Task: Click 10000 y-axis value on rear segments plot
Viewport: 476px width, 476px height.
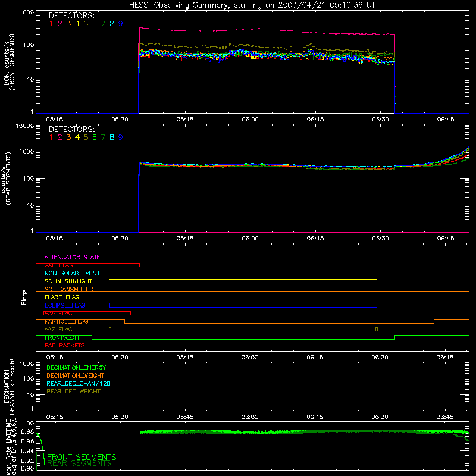Action: [x=25, y=126]
